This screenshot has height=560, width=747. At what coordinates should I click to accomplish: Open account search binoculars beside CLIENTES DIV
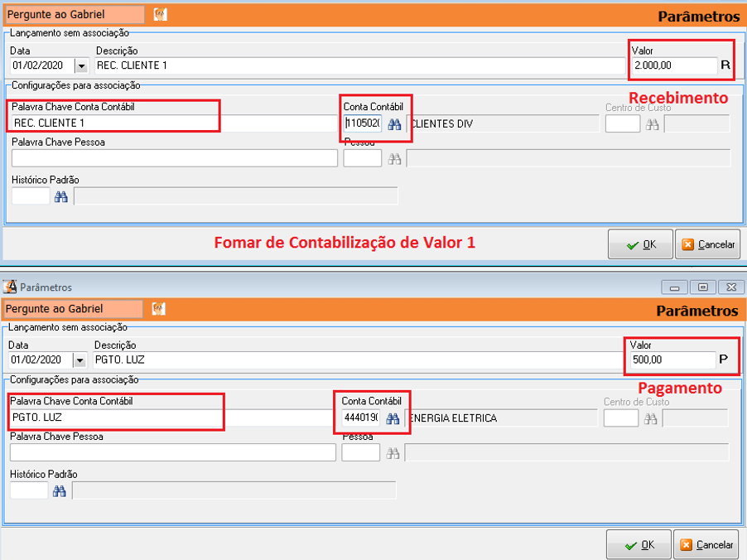394,124
